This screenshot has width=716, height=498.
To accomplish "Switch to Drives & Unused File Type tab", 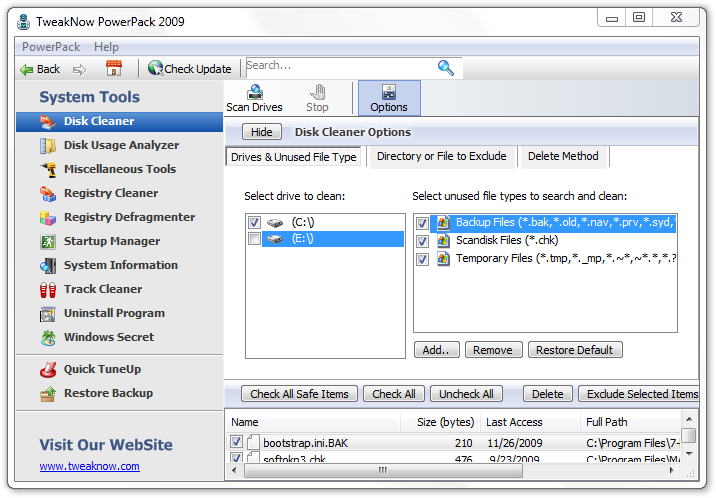I will tap(294, 157).
